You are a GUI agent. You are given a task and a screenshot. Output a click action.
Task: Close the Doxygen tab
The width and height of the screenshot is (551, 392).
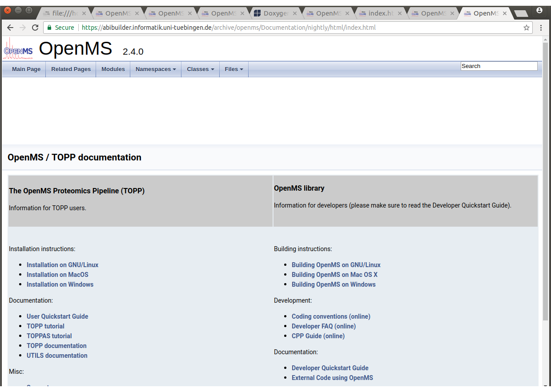[294, 13]
